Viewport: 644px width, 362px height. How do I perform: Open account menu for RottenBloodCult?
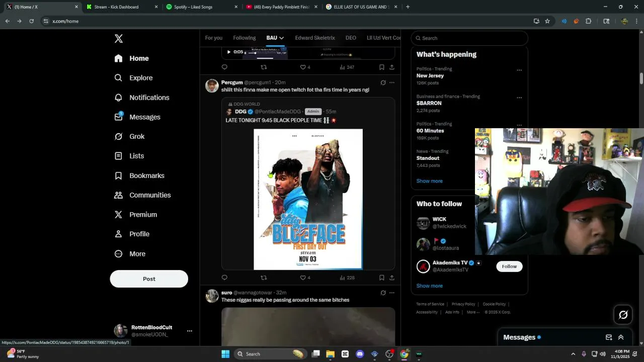190,331
